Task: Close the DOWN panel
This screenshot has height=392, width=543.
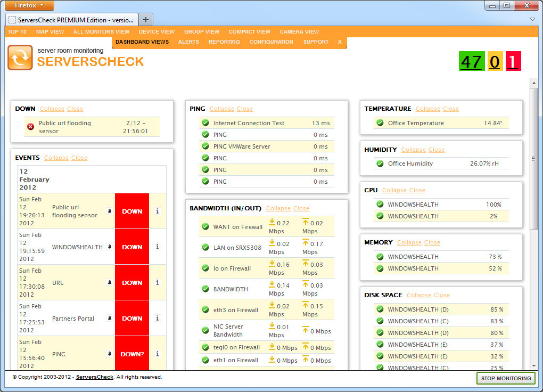Action: coord(75,109)
